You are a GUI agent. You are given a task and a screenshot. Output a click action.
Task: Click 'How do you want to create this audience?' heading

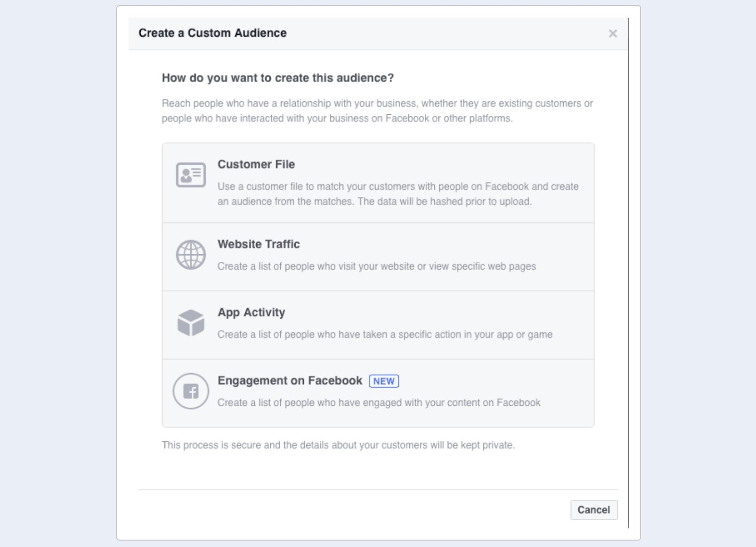click(x=277, y=78)
